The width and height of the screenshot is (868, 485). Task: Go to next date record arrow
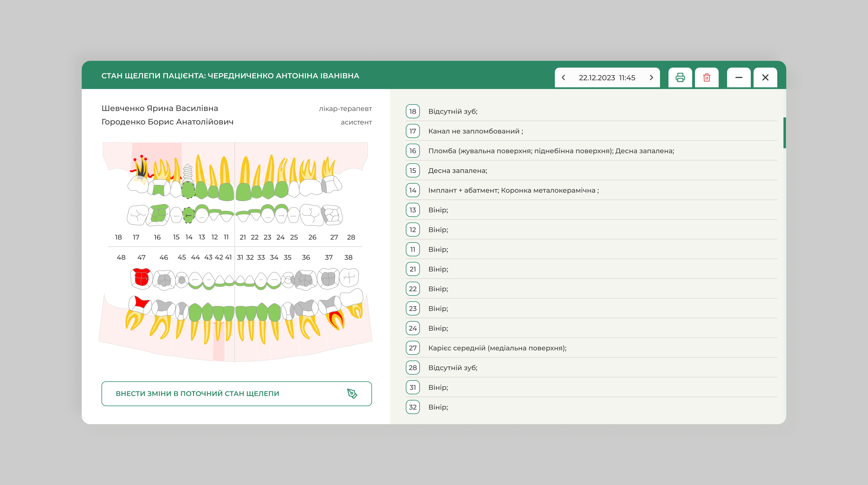pos(651,78)
